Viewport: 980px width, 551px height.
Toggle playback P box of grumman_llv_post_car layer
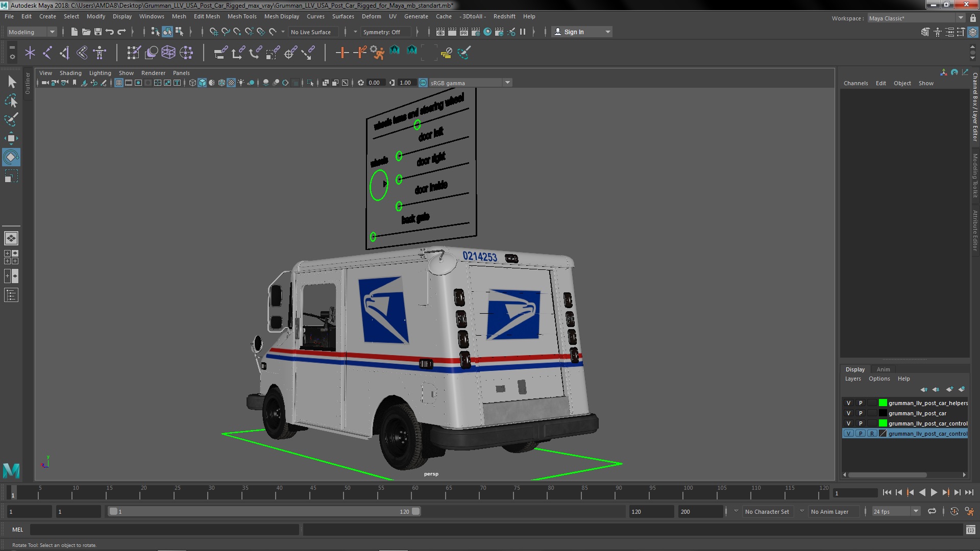pyautogui.click(x=860, y=413)
